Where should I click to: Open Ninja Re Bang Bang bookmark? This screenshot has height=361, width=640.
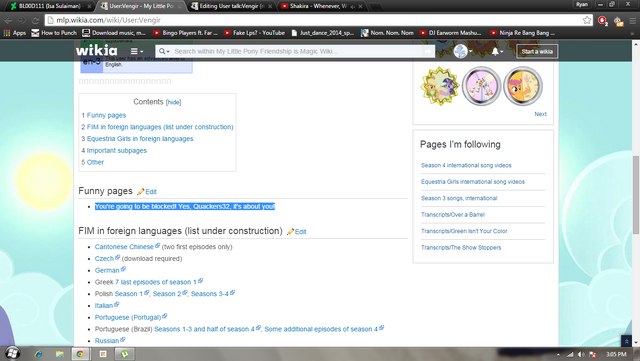(522, 33)
